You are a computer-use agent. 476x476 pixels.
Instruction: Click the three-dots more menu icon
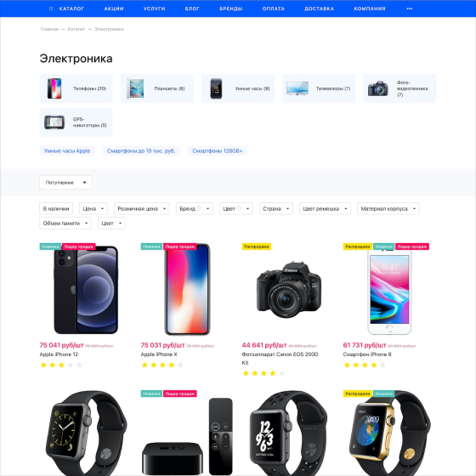409,8
